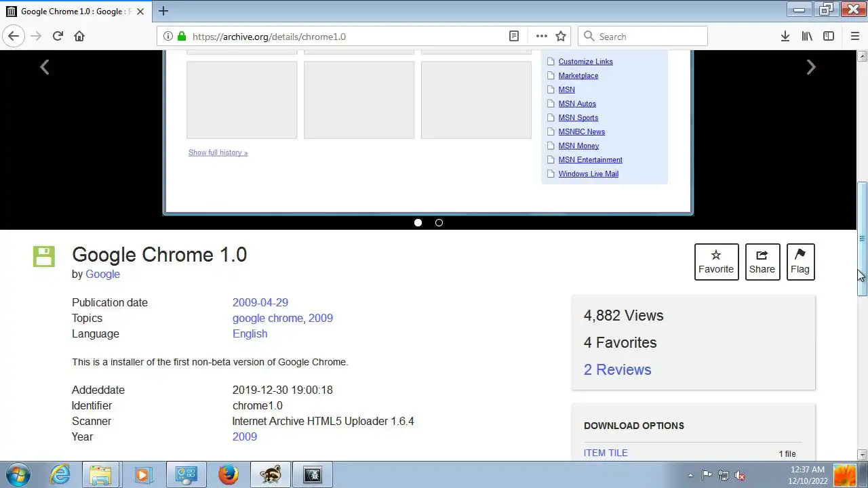
Task: Click the Customize Links bookmark
Action: pos(585,62)
